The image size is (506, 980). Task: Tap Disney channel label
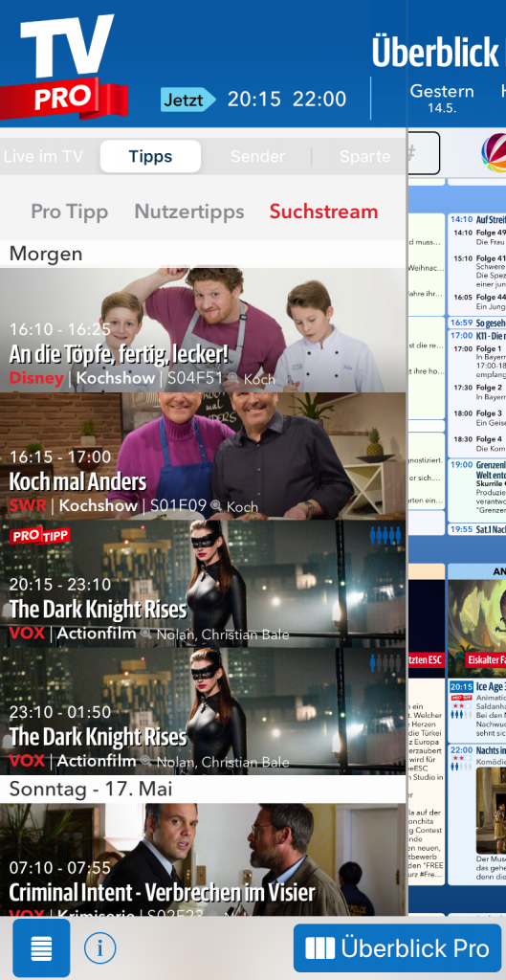pos(36,378)
